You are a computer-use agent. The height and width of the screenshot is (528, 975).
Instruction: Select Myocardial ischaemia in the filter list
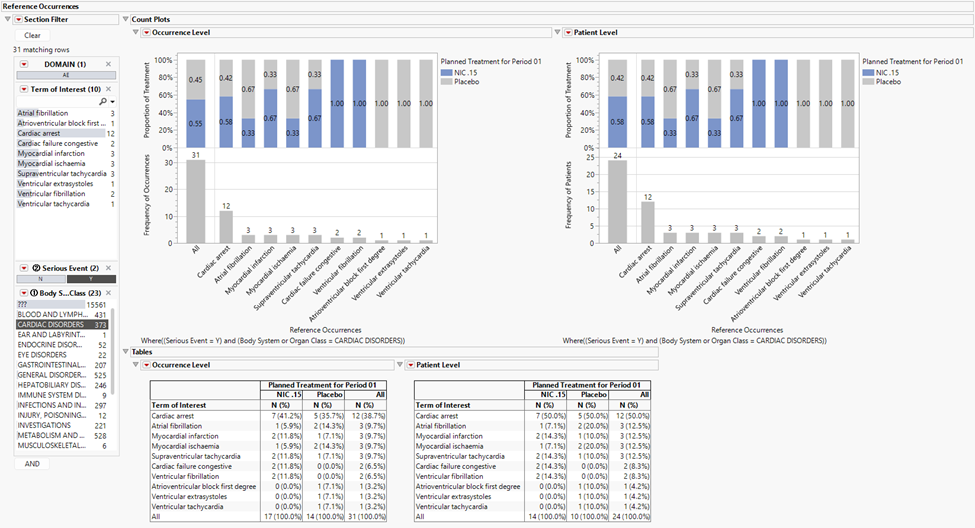pos(66,164)
